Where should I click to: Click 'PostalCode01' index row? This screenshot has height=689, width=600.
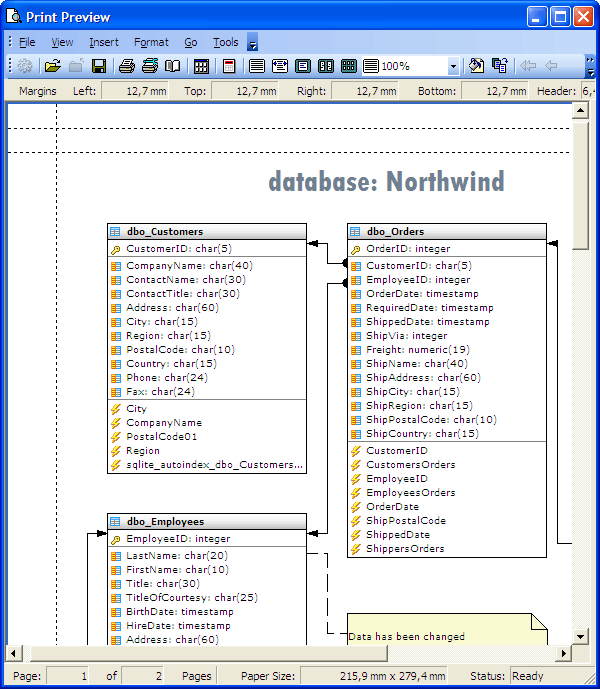point(207,437)
